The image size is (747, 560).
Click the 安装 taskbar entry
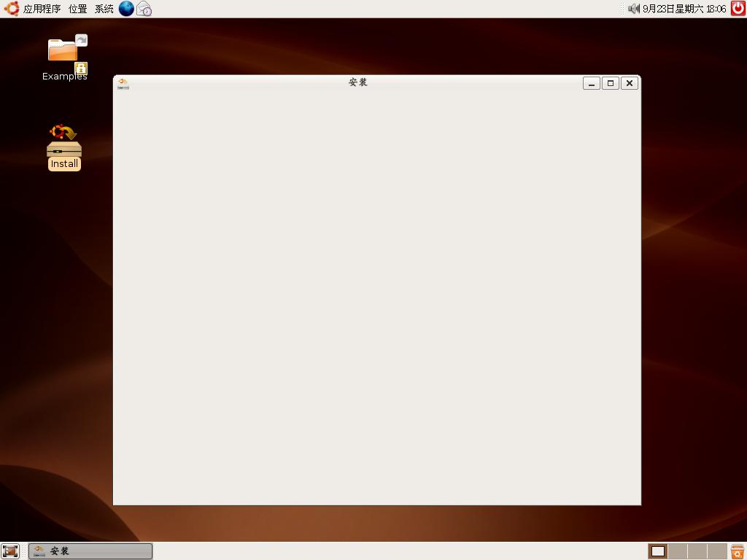[90, 551]
